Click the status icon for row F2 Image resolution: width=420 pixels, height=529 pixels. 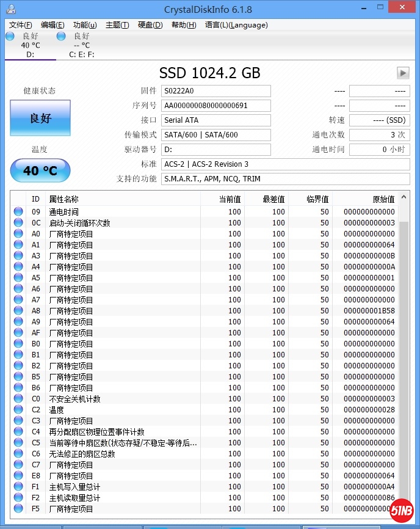18,498
